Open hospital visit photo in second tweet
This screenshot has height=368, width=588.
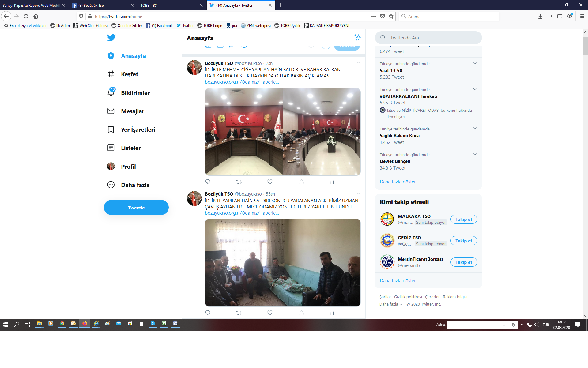[x=283, y=263]
